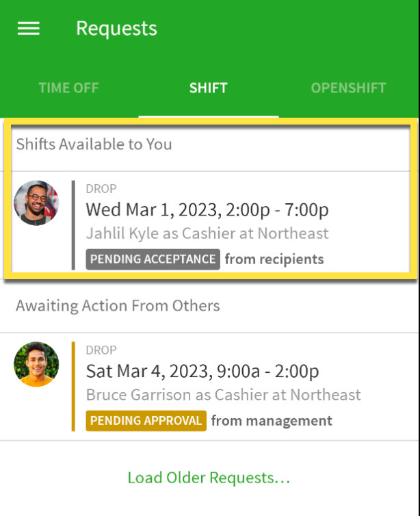The image size is (420, 516).
Task: Open the hamburger navigation menu
Action: pos(29,28)
